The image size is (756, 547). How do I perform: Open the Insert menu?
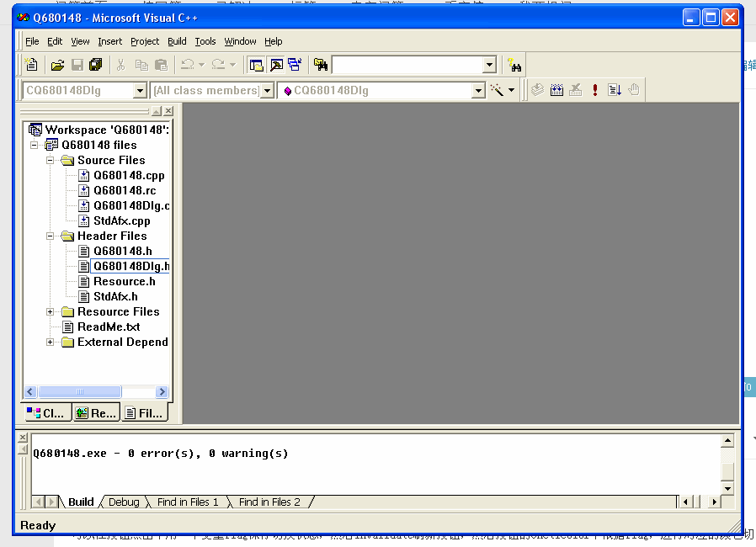click(110, 41)
